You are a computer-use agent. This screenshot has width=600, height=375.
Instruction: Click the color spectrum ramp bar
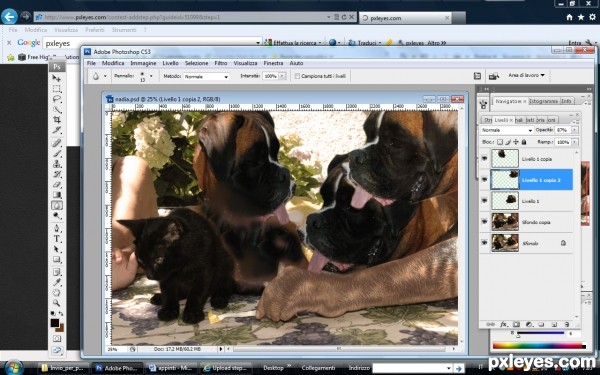pos(539,346)
